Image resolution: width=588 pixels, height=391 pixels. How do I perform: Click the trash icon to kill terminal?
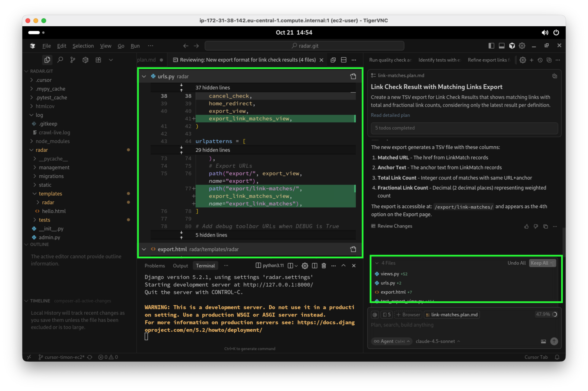pyautogui.click(x=324, y=266)
